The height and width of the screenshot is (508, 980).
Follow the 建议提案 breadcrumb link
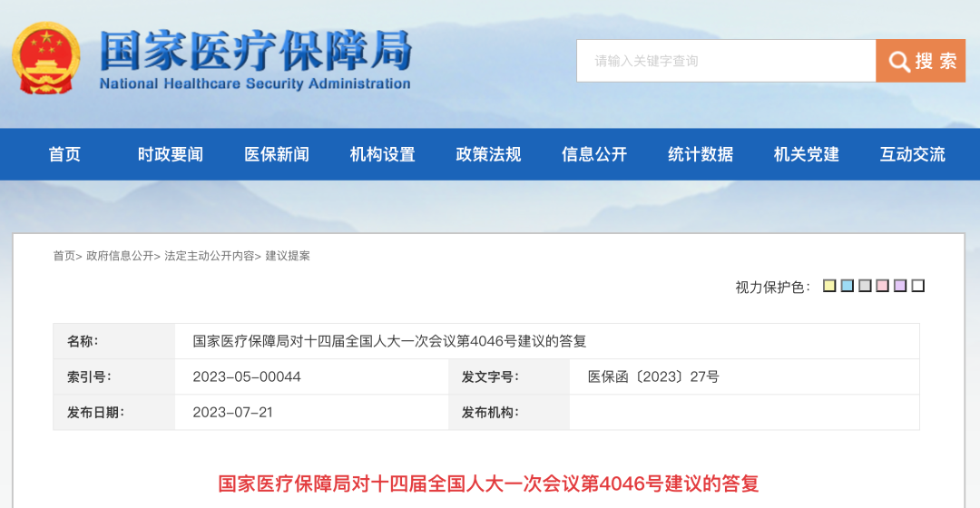[288, 256]
